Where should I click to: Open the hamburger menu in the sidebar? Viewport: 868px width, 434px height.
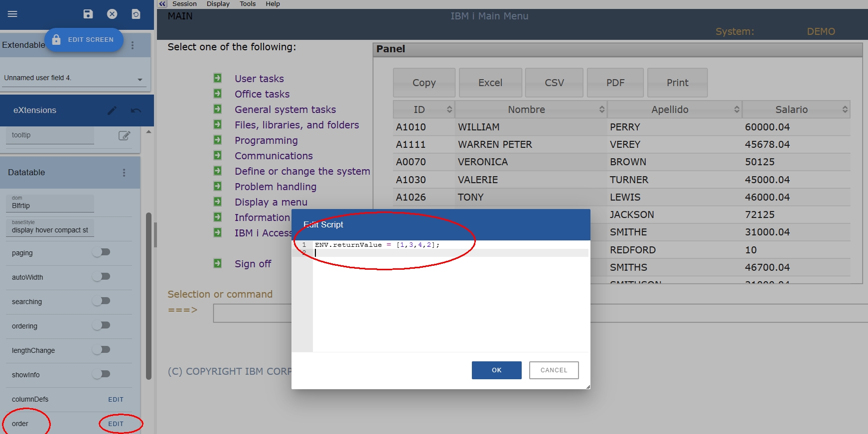tap(12, 14)
